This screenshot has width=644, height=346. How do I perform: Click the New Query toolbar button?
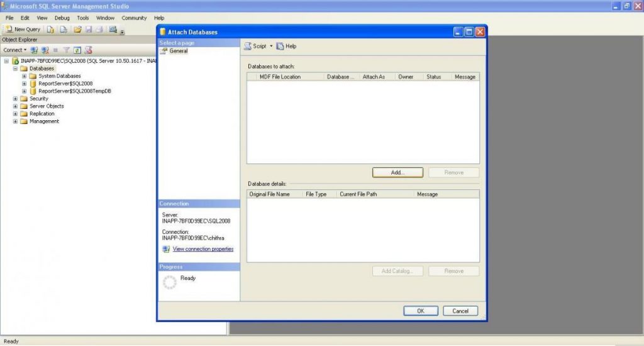(23, 29)
